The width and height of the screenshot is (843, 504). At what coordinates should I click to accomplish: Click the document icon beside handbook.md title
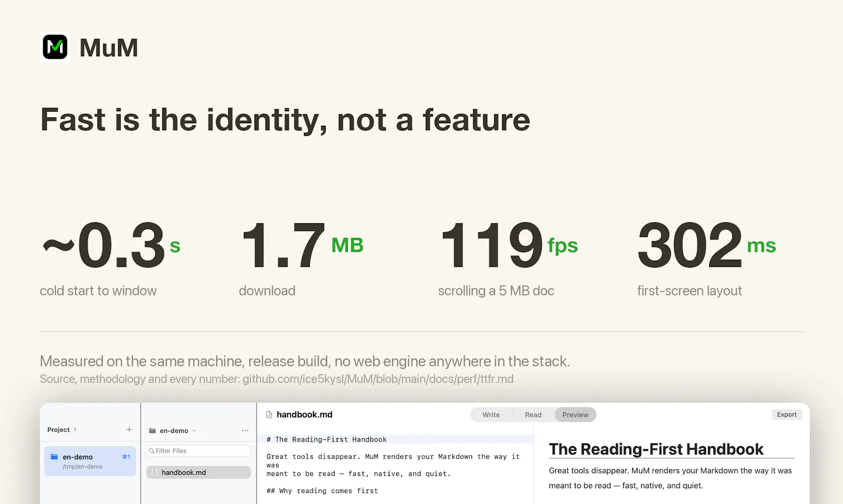pos(269,414)
